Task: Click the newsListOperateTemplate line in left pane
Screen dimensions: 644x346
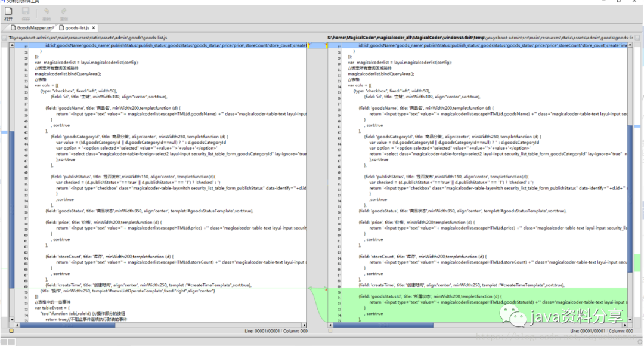Action: point(128,291)
